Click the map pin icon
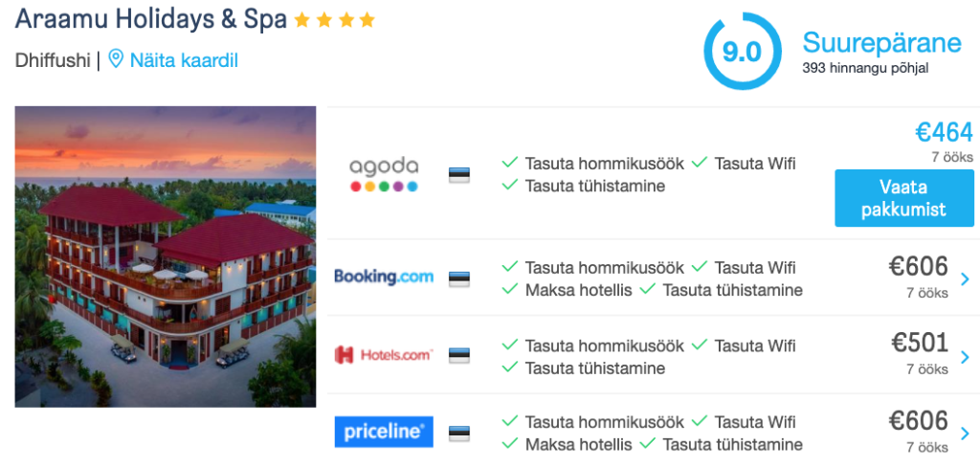The height and width of the screenshot is (467, 980). tap(116, 60)
